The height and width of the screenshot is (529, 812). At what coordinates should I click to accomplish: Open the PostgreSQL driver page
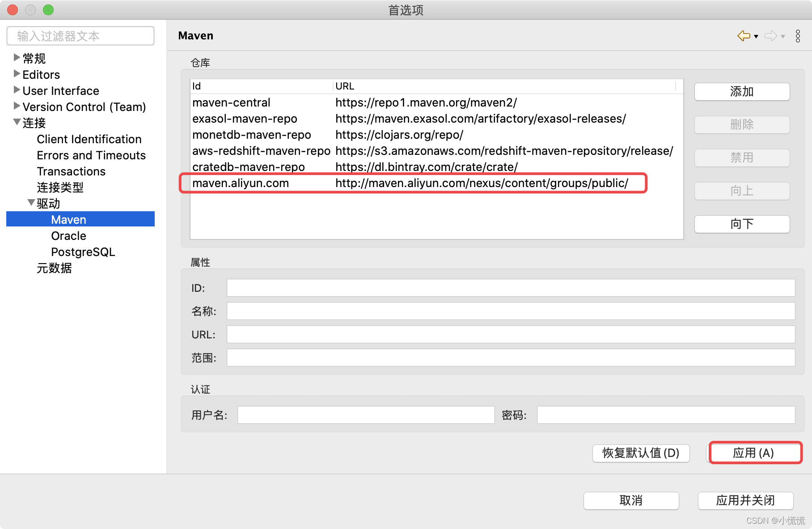(x=83, y=252)
